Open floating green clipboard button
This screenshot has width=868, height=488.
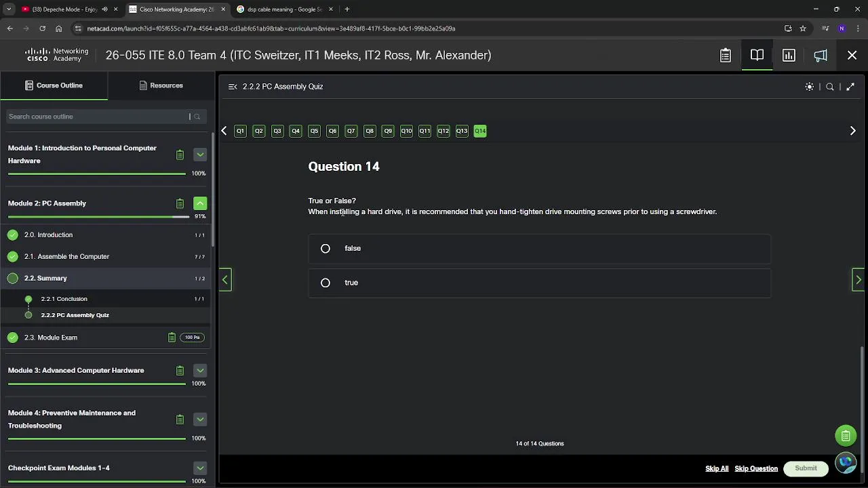click(846, 436)
